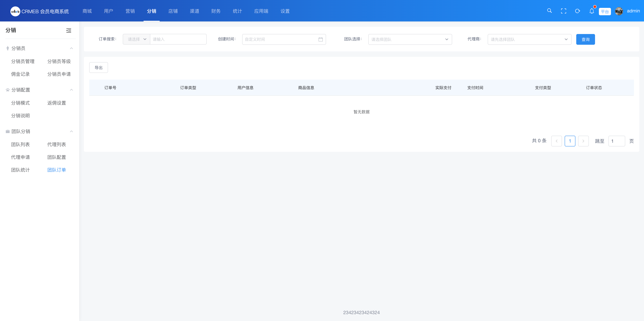This screenshot has height=321, width=644.
Task: Collapse the sidebar with menu fold icon
Action: (x=69, y=30)
